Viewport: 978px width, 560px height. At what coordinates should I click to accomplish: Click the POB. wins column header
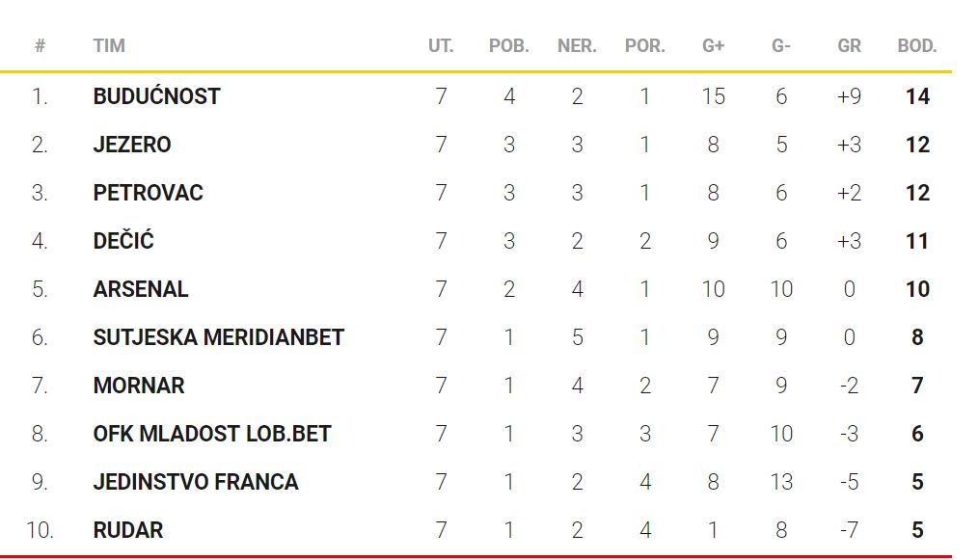[x=509, y=45]
